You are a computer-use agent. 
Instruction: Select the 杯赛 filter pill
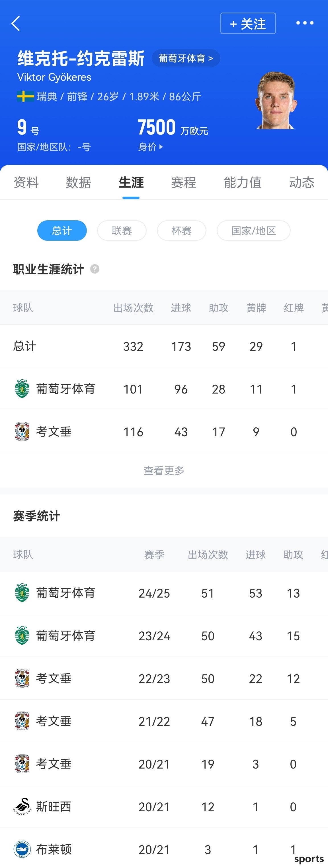coord(182,231)
